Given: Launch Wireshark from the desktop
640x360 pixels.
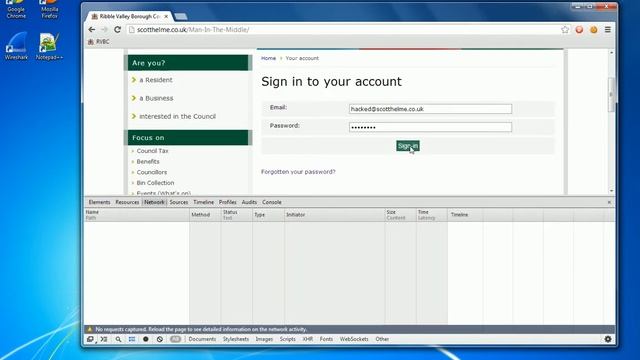Looking at the screenshot, I should click(16, 46).
